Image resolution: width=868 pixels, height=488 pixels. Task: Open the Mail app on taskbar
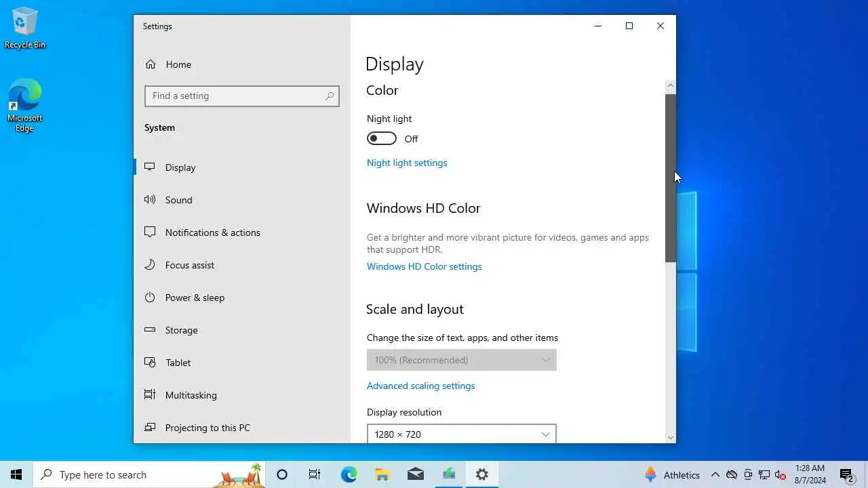click(415, 474)
